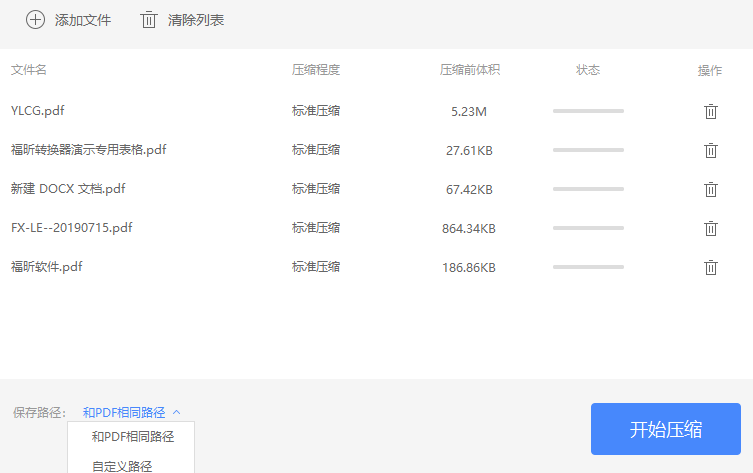Click size value 27.61KB
This screenshot has width=753, height=473.
469,151
